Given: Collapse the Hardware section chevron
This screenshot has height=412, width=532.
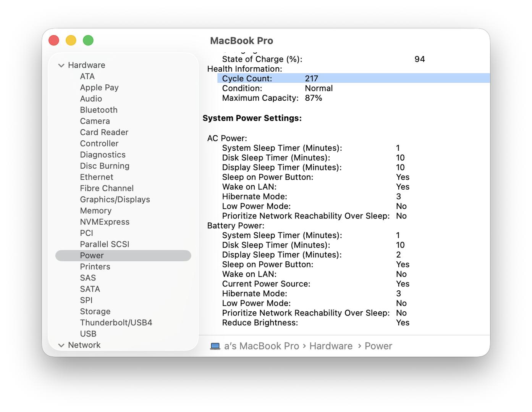Looking at the screenshot, I should coord(61,65).
